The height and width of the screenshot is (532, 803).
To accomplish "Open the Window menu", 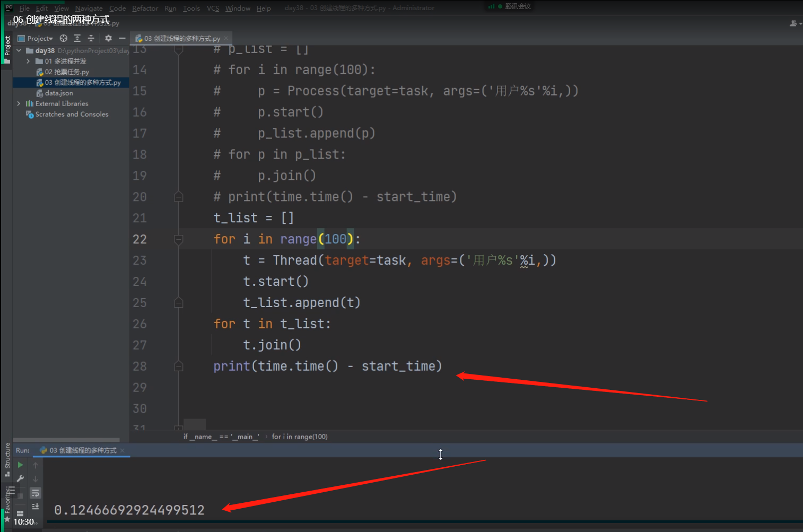I will pos(238,8).
